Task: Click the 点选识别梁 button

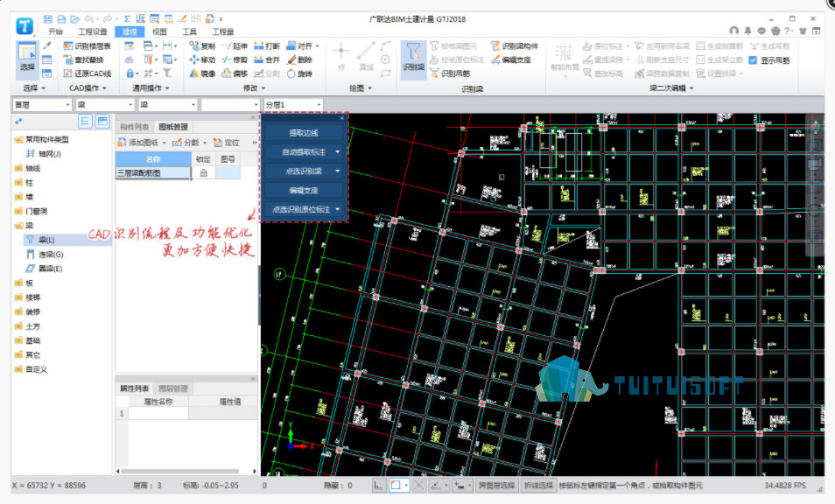Action: point(304,171)
